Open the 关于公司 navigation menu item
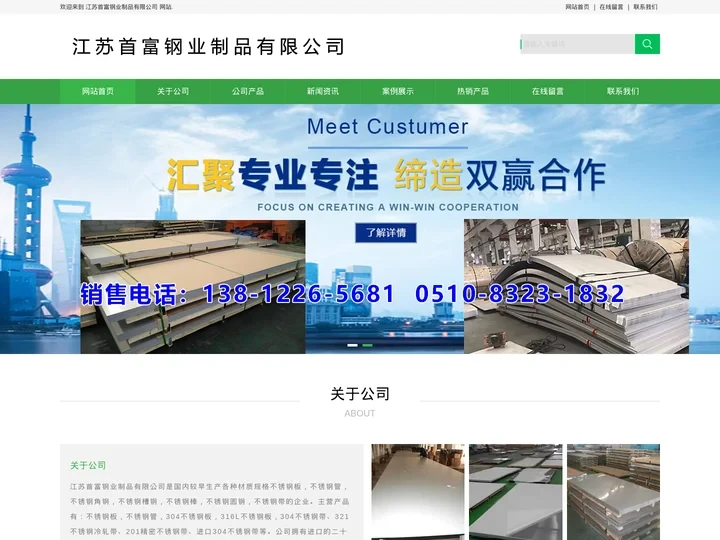Screen dimensions: 720x540 (173, 91)
